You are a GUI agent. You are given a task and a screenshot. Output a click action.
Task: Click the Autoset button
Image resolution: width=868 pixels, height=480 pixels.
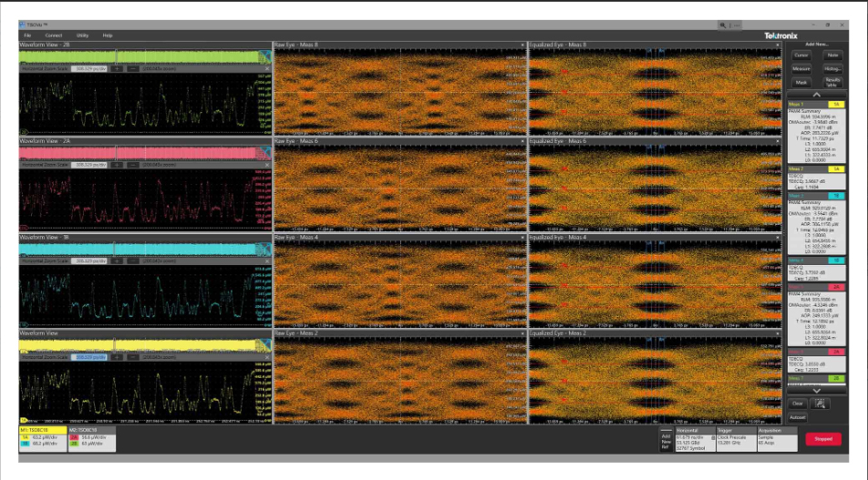click(x=797, y=417)
